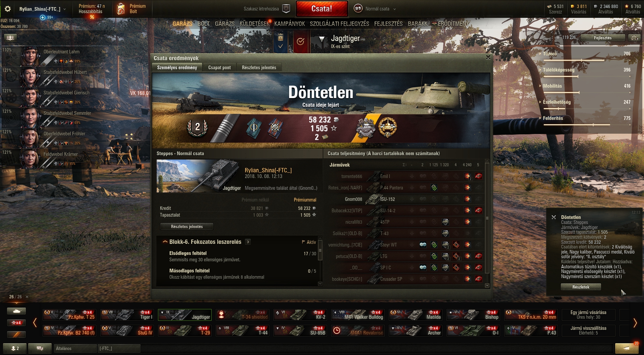Image resolution: width=644 pixels, height=355 pixels.
Task: Click the contacts icon showing 2
Action: tap(15, 348)
